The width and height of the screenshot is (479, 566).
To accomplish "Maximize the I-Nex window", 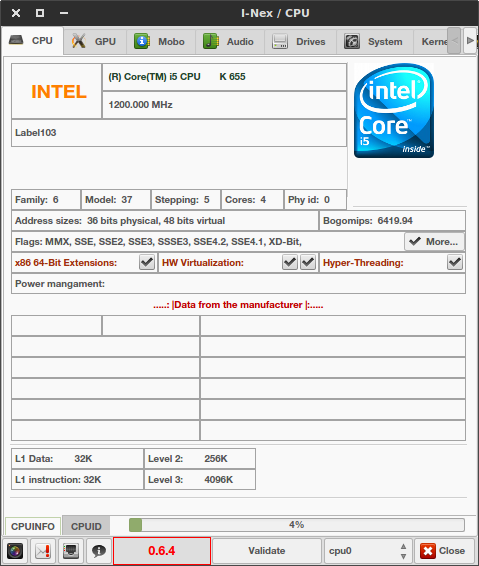I will [x=40, y=13].
